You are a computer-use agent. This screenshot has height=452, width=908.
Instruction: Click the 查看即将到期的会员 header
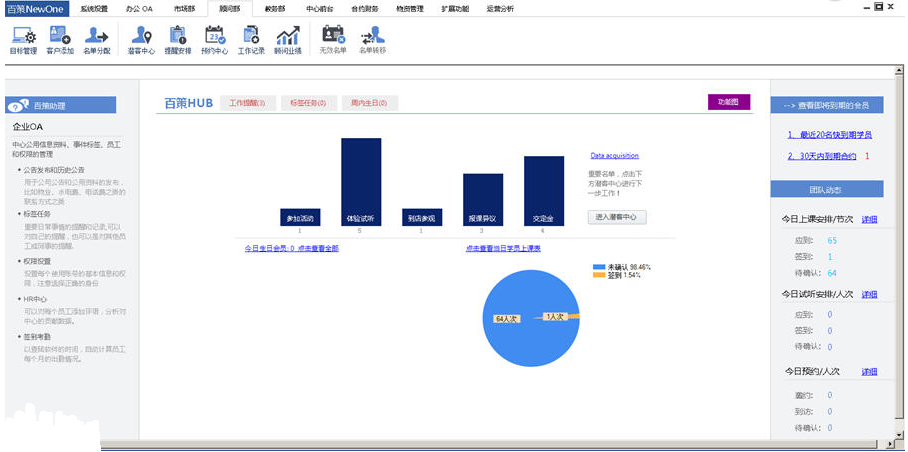[827, 105]
